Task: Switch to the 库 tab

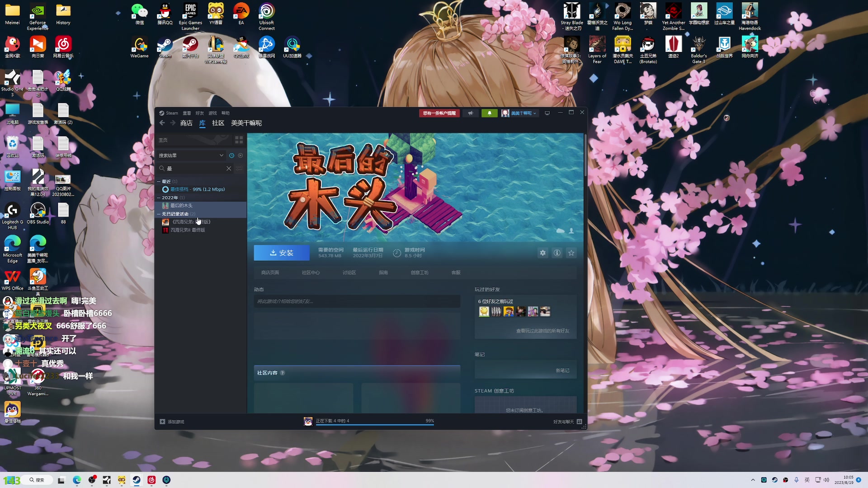Action: pos(203,123)
